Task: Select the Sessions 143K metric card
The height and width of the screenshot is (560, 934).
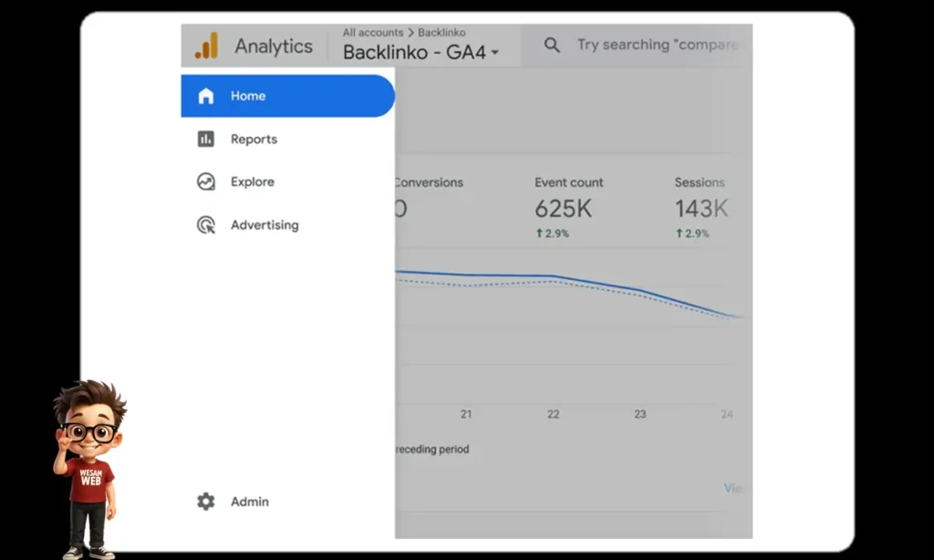Action: (x=701, y=207)
